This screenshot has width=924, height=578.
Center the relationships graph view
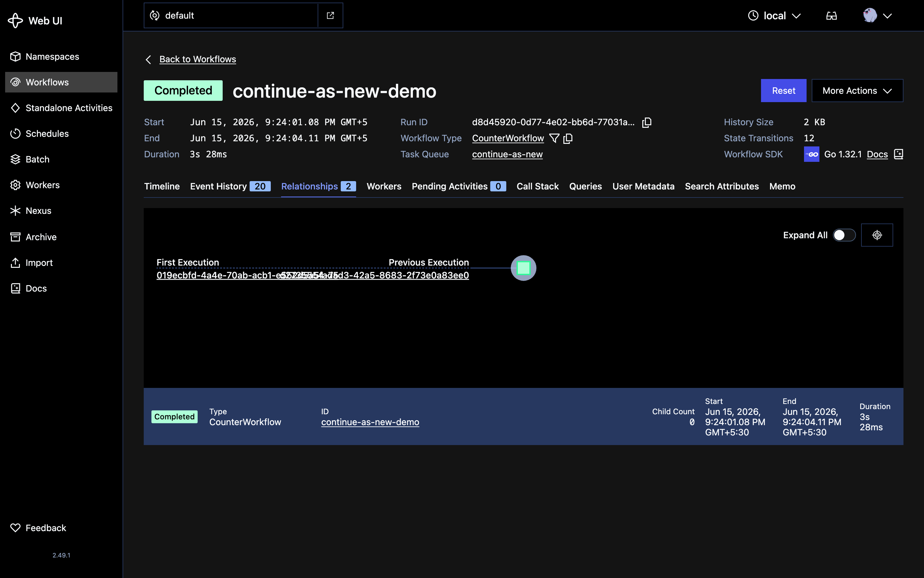877,235
